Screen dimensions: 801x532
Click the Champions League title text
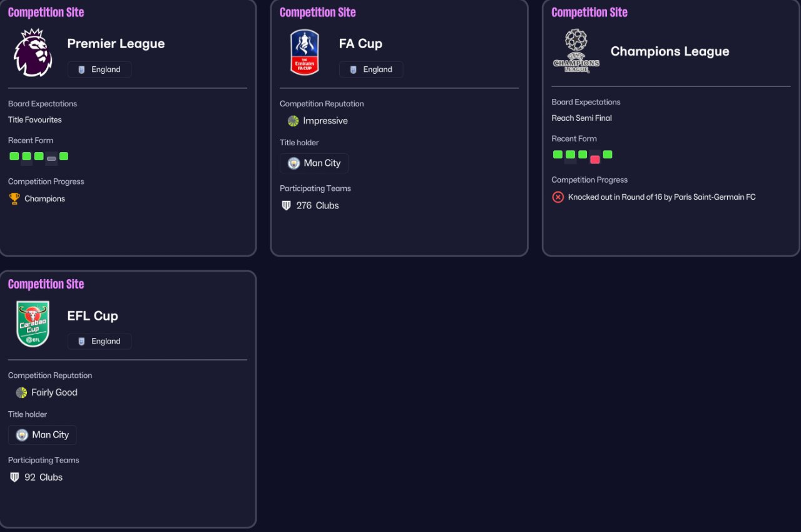coord(670,52)
